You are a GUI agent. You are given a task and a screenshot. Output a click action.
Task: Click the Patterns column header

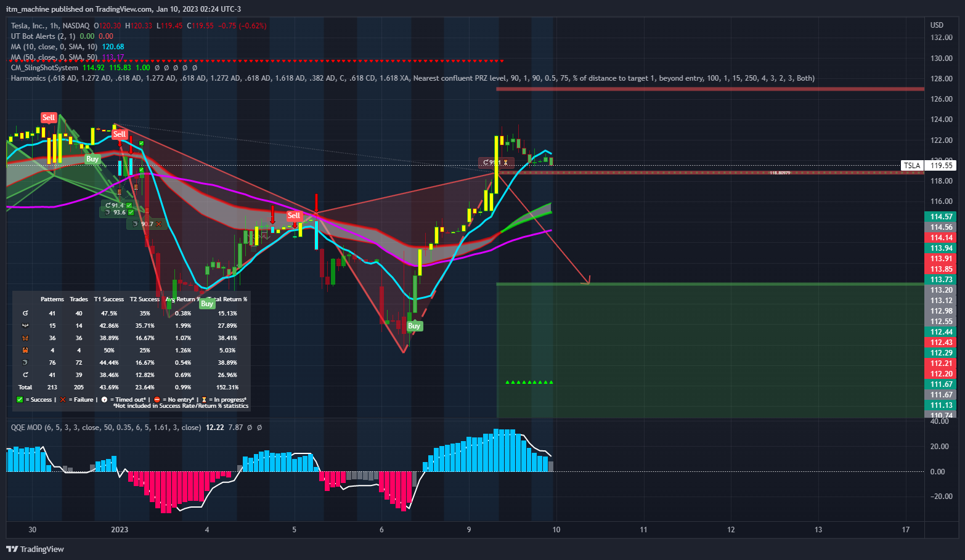pos(52,299)
